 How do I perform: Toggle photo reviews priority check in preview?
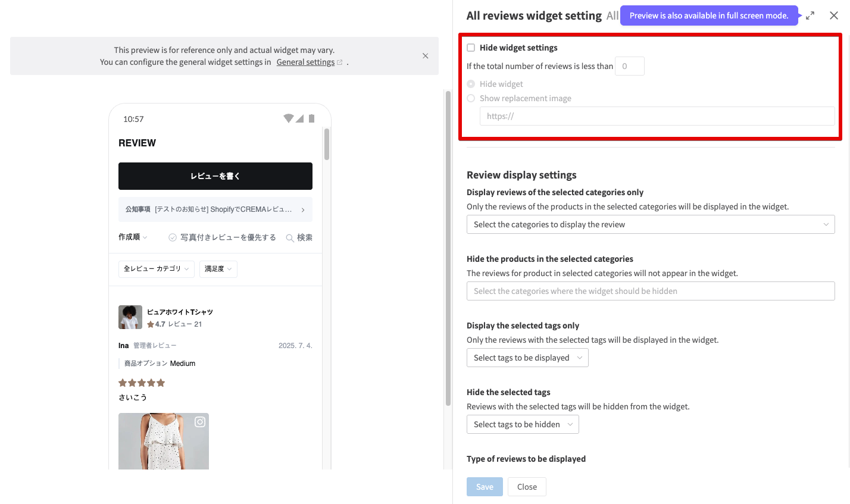173,237
